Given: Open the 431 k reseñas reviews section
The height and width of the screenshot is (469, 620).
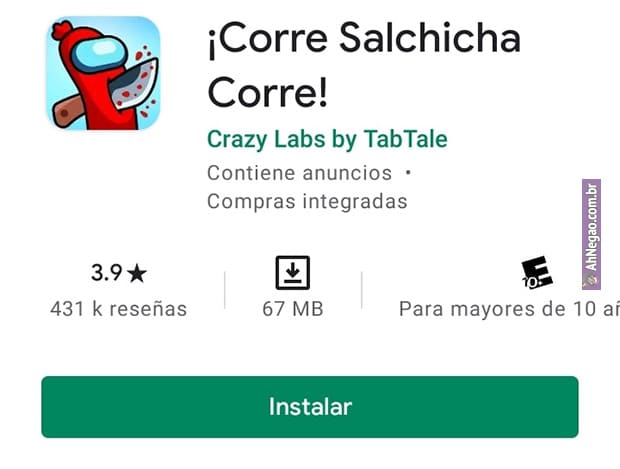Looking at the screenshot, I should coord(118,309).
